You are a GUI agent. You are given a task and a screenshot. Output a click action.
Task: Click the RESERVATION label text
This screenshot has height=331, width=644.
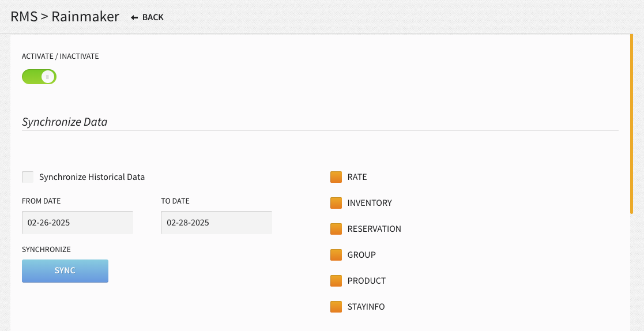[374, 229]
